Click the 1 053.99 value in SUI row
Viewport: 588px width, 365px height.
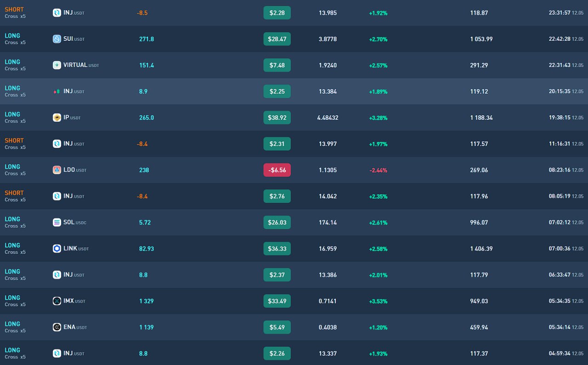(481, 39)
